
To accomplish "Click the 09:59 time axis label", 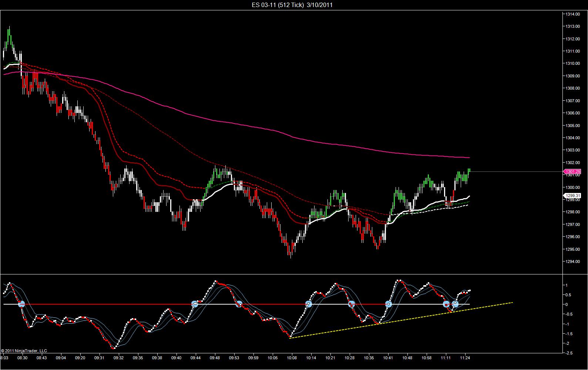I will tap(253, 358).
